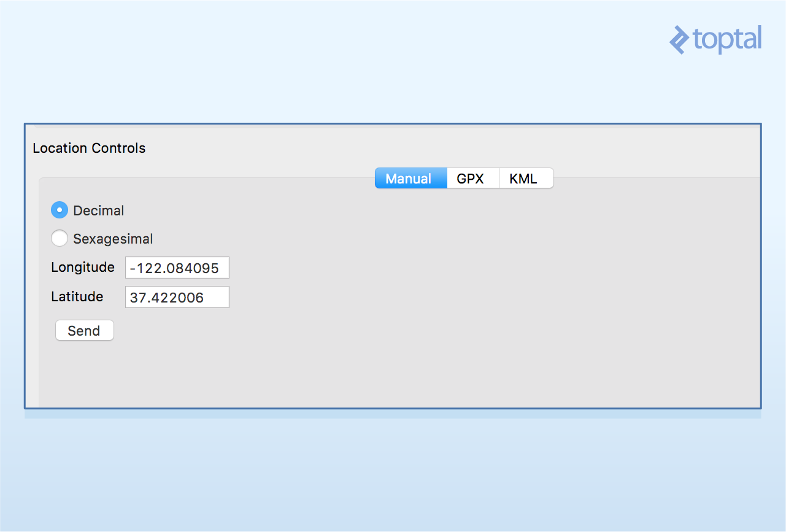Click the Sexagesimal label text

pos(112,238)
